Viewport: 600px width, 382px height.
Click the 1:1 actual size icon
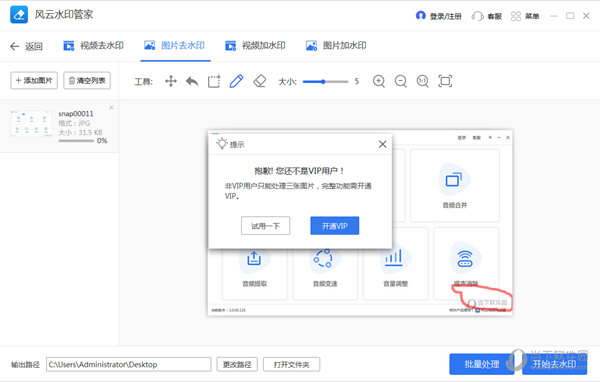pos(422,81)
